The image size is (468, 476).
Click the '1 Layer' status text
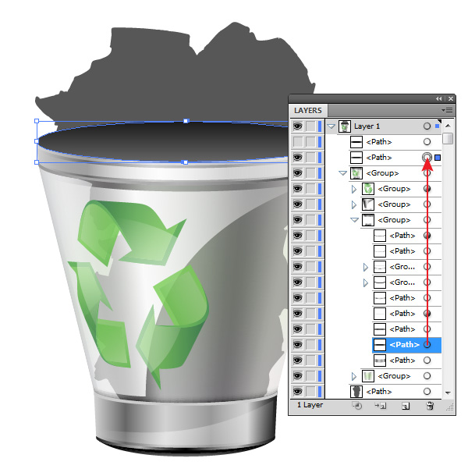[x=310, y=405]
